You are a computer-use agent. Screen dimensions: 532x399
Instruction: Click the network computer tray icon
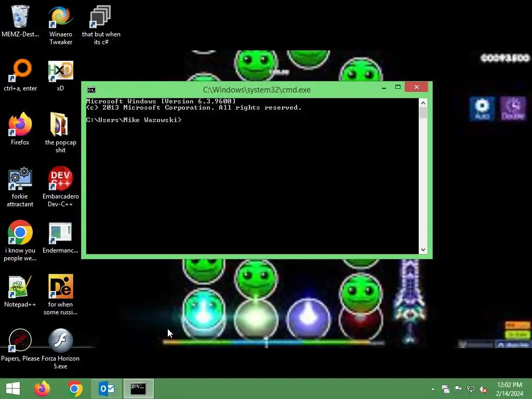[x=470, y=389]
